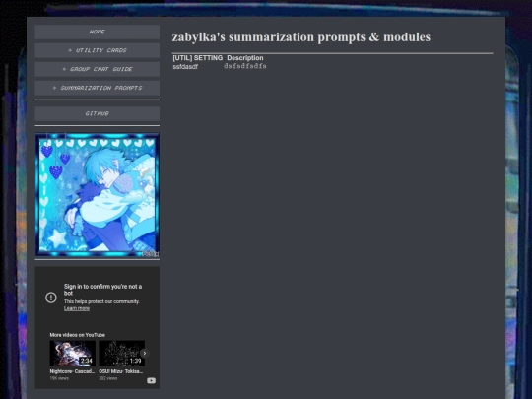Open the OSU! Mizu Tokisa... video thumbnail
This screenshot has width=532, height=399.
tap(121, 354)
